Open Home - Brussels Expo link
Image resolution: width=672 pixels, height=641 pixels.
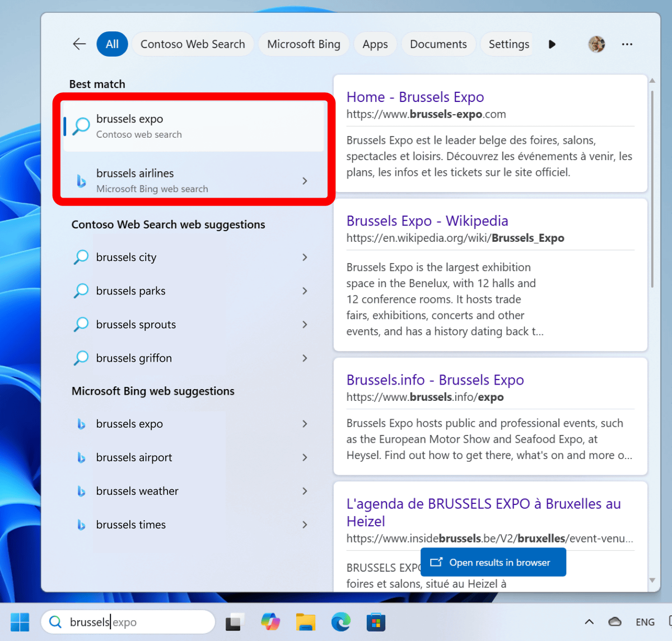415,97
